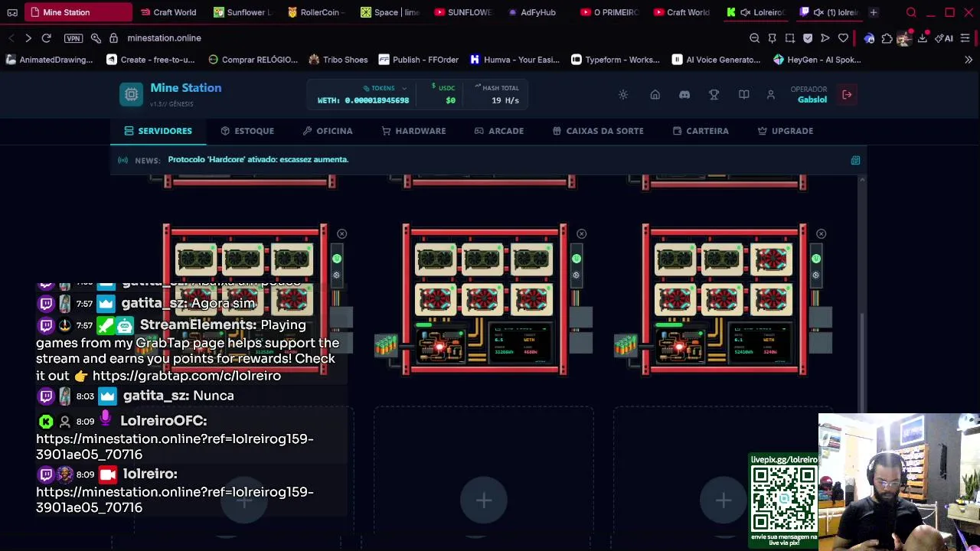The width and height of the screenshot is (980, 551).
Task: Open the browser tab search magnifier
Action: tap(911, 12)
